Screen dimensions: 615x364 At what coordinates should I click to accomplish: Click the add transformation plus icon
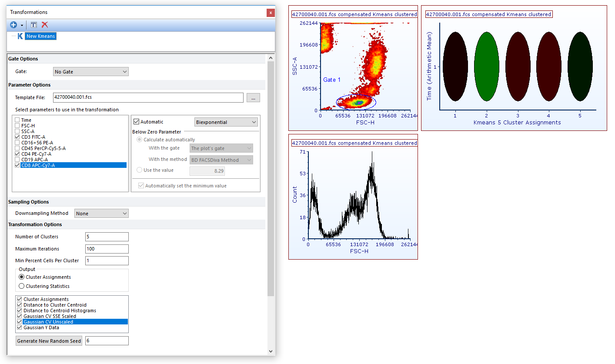13,25
